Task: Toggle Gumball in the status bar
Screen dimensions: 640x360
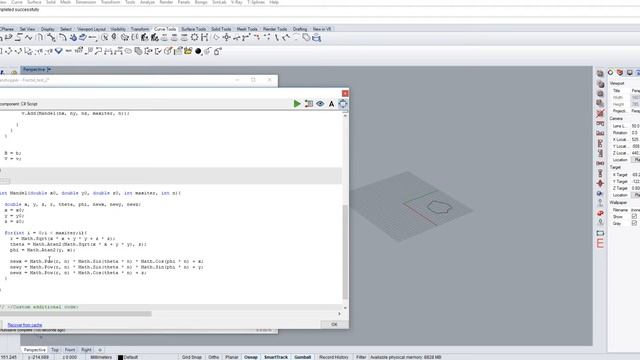Action: [302, 357]
